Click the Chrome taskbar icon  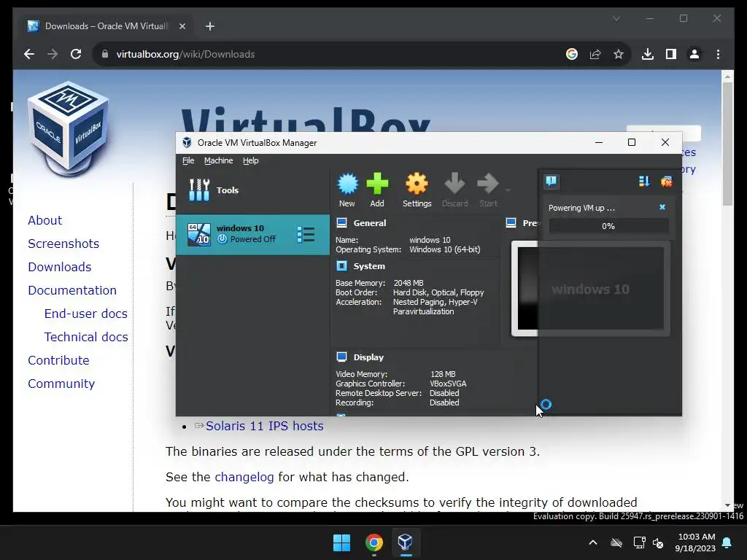[374, 542]
